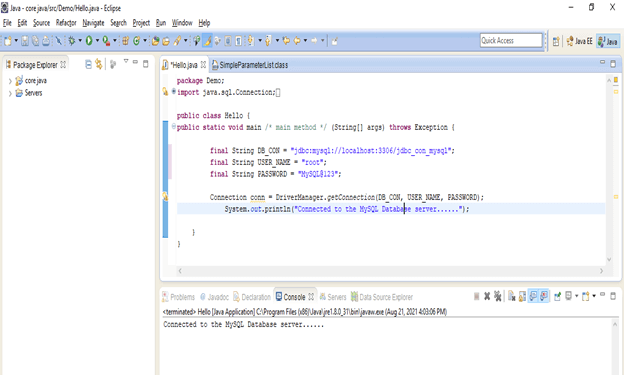This screenshot has height=375, width=624.
Task: Maximize the Console view panel
Action: (x=613, y=296)
